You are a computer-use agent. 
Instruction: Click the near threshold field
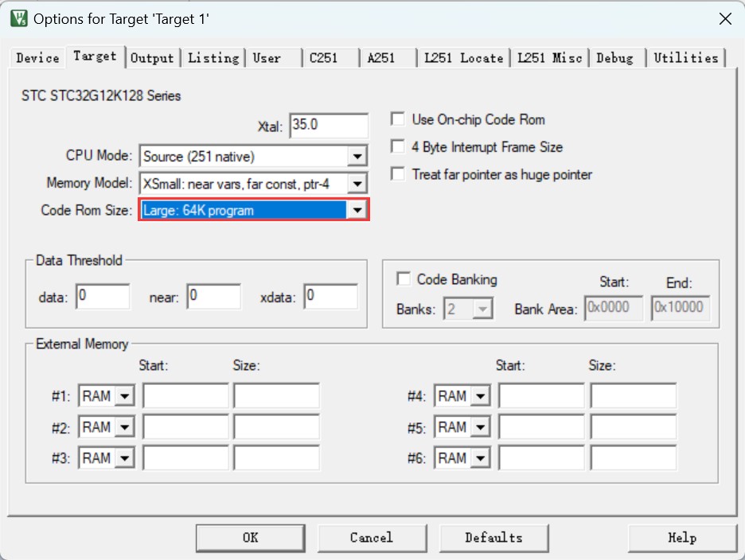[x=214, y=297]
